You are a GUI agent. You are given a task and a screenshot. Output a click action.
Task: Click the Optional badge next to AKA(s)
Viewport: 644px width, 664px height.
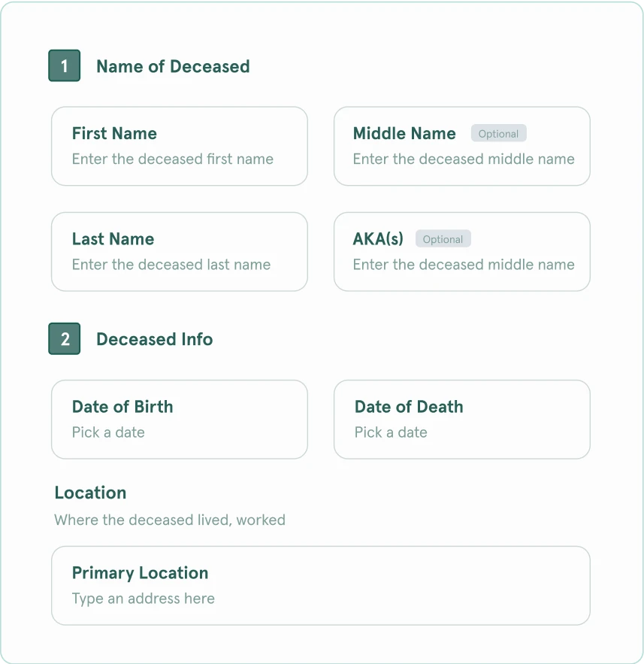point(443,238)
